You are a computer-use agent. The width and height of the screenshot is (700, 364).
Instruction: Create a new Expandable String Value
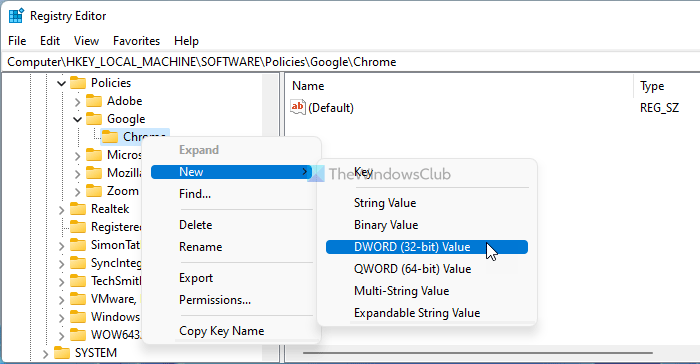click(427, 313)
